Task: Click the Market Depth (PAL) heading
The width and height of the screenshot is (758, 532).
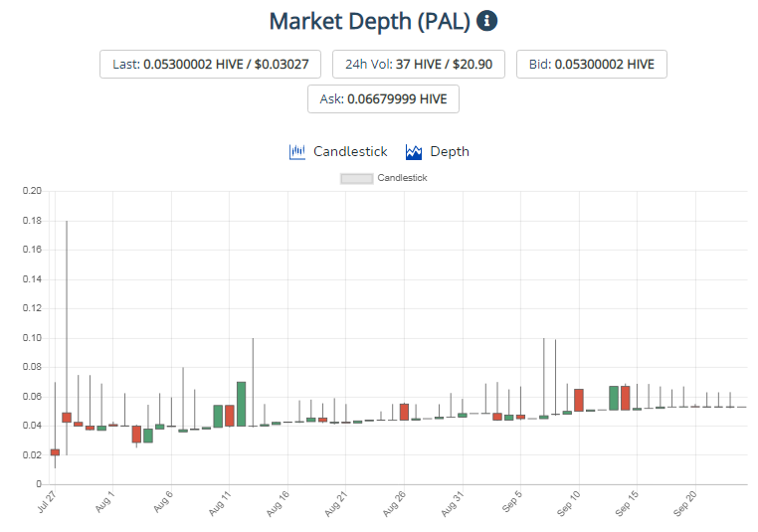Action: (x=370, y=21)
